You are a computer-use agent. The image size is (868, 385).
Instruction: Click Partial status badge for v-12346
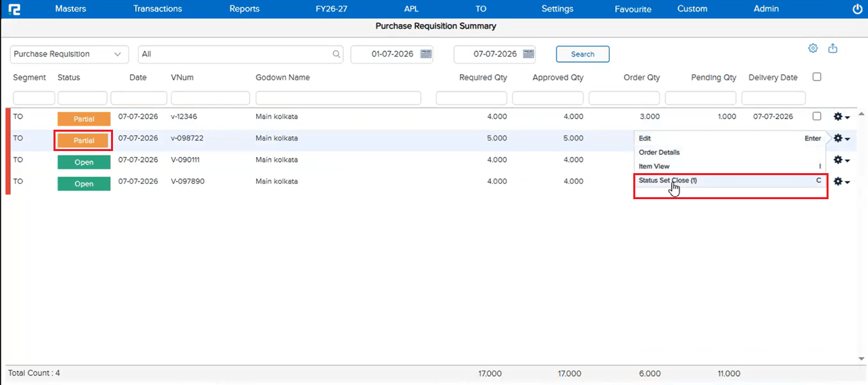(84, 119)
